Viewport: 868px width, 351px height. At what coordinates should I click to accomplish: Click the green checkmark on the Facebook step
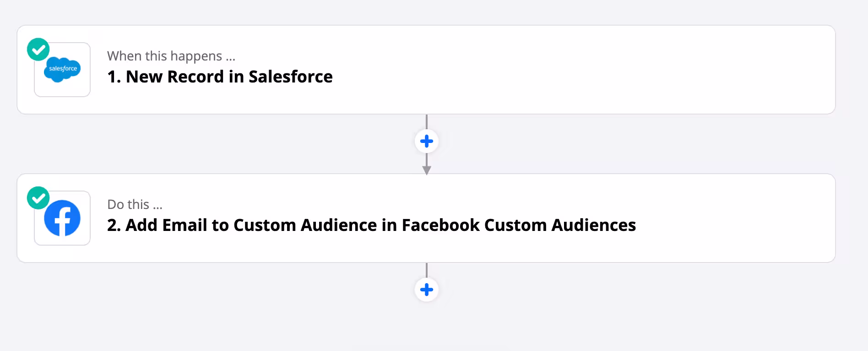coord(38,198)
